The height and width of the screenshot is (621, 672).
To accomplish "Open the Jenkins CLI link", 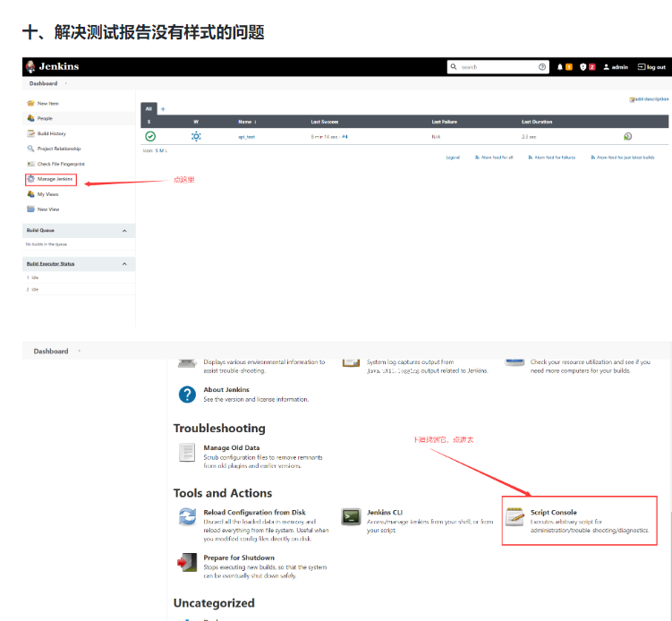I will tap(385, 512).
